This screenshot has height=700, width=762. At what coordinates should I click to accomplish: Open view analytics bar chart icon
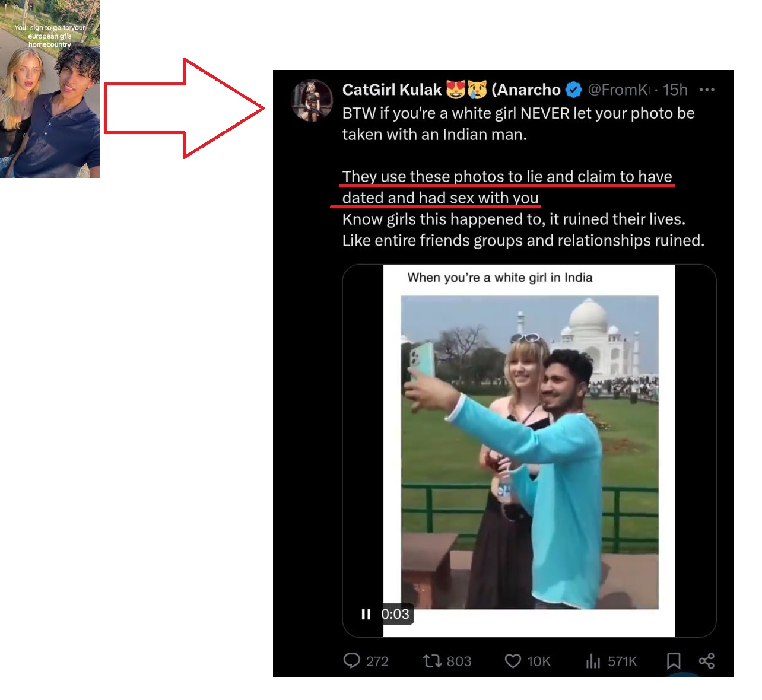coord(593,660)
